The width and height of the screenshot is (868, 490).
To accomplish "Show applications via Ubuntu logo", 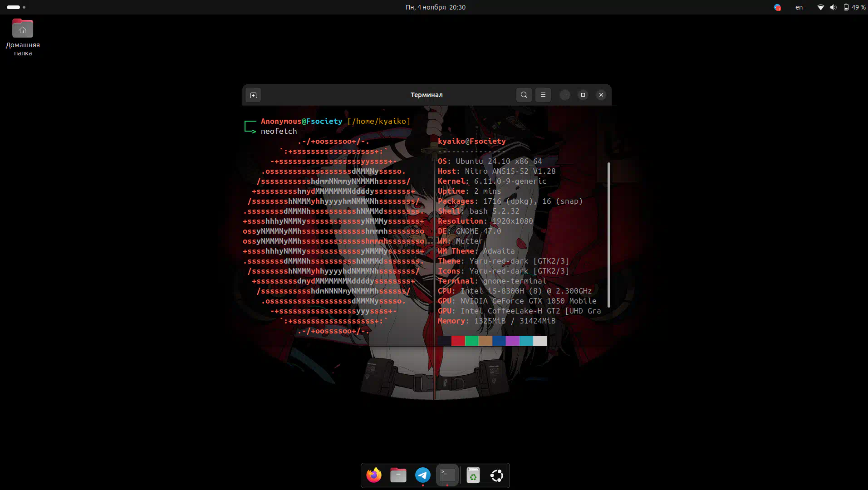I will point(497,475).
